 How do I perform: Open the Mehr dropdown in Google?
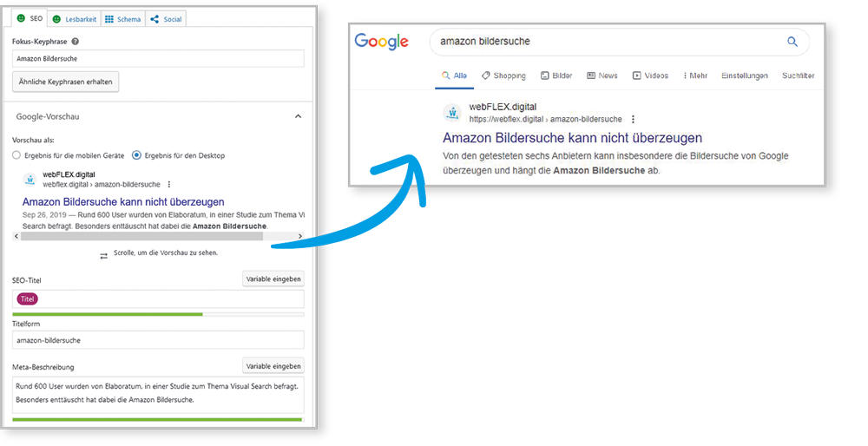695,75
